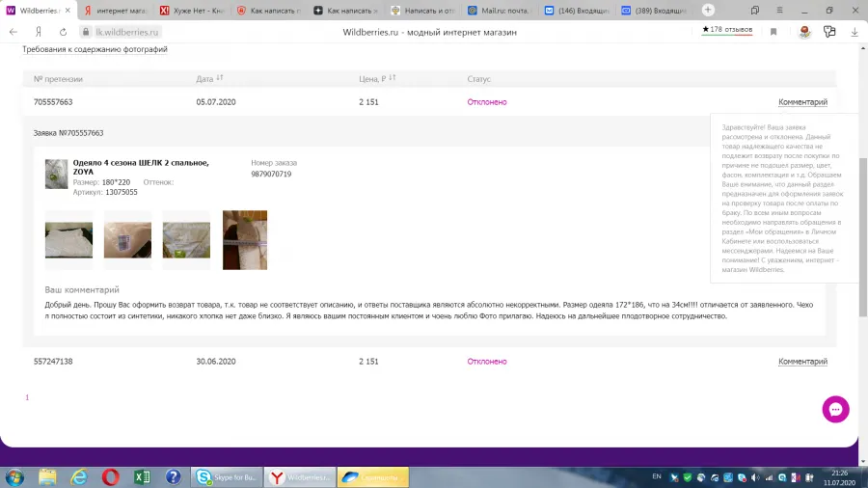The height and width of the screenshot is (488, 868).
Task: Sort claims by date arrows
Action: tap(220, 78)
